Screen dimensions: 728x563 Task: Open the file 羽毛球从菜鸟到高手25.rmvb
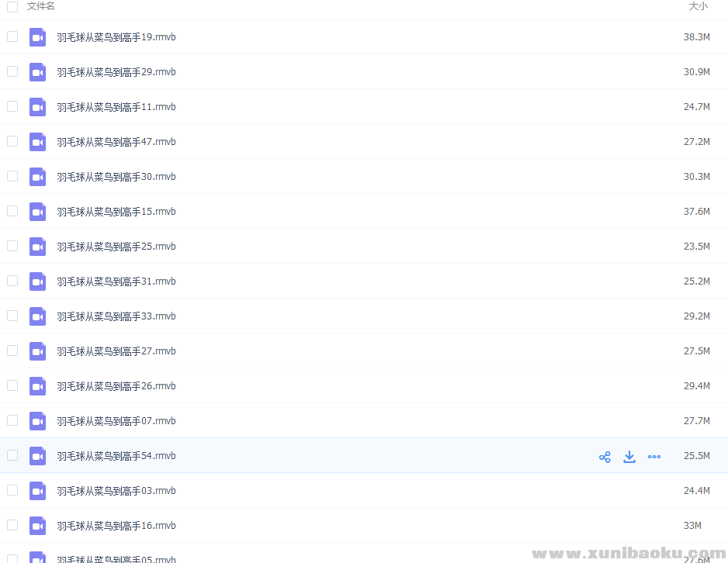click(116, 247)
